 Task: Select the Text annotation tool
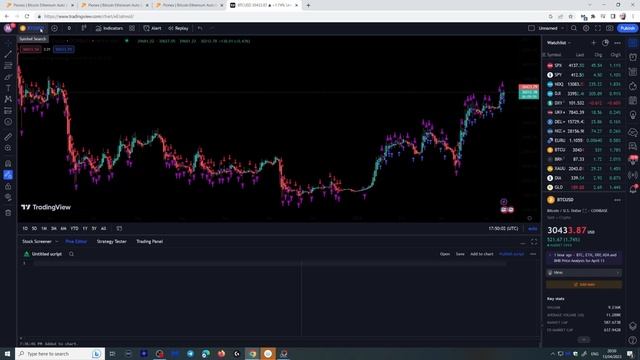pos(8,88)
